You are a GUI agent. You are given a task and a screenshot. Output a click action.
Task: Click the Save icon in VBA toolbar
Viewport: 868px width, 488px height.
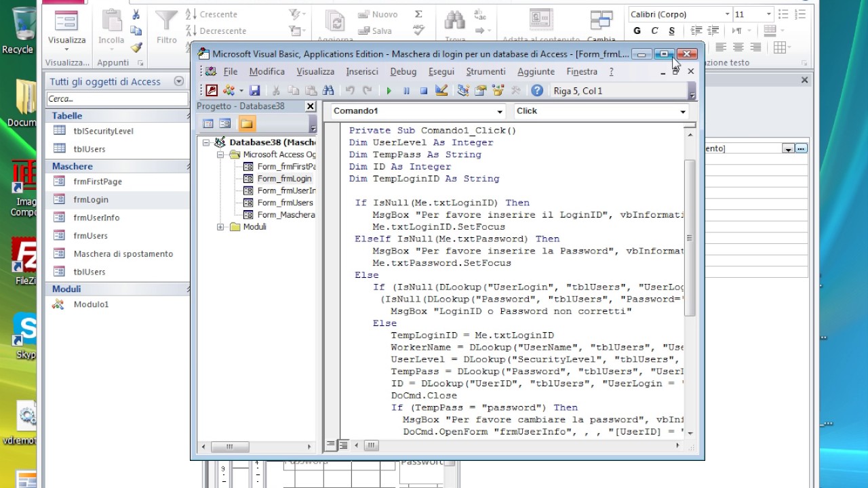coord(254,90)
